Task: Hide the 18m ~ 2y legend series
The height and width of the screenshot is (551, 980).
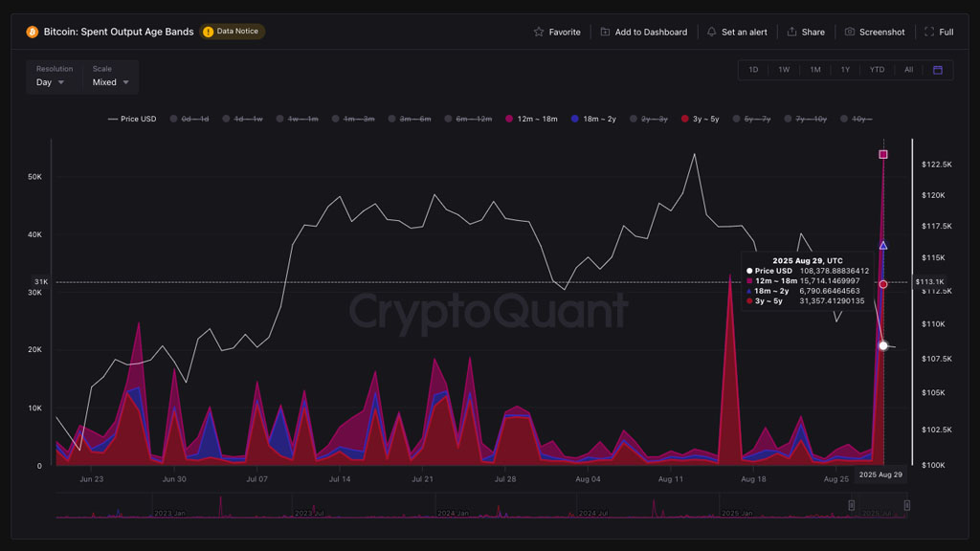Action: [x=593, y=119]
